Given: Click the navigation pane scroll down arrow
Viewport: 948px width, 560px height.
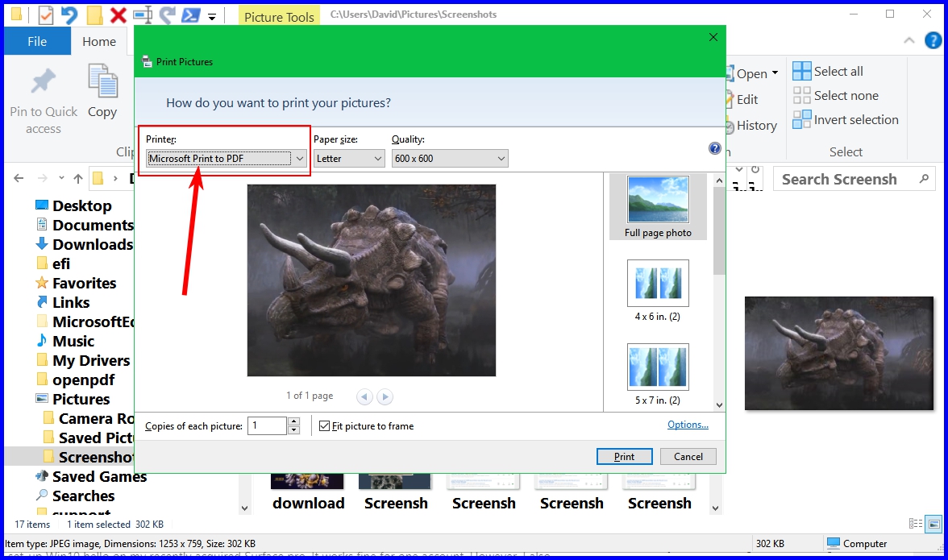Looking at the screenshot, I should point(244,508).
